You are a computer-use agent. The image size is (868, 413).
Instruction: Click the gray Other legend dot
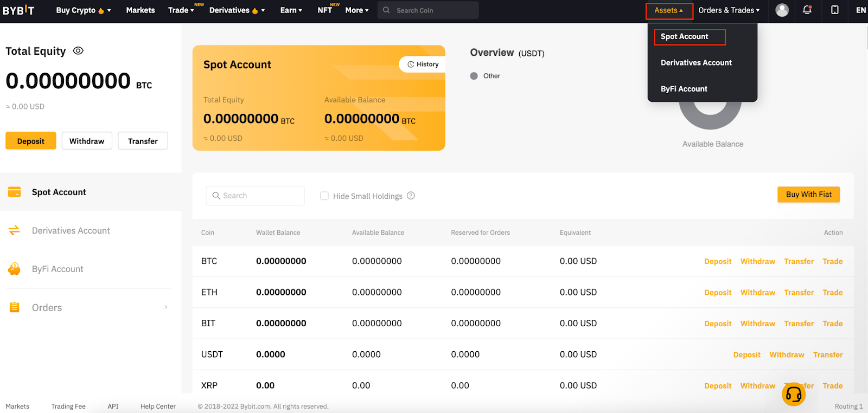[x=474, y=76]
